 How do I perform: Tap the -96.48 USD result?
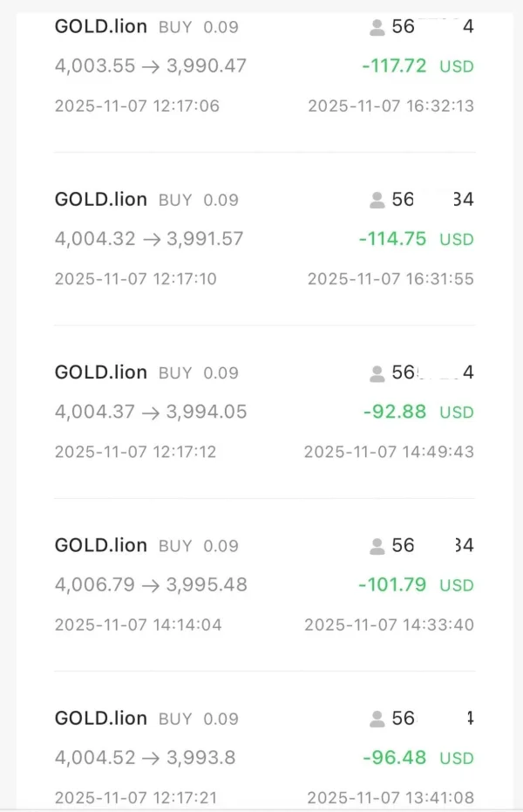tap(396, 757)
